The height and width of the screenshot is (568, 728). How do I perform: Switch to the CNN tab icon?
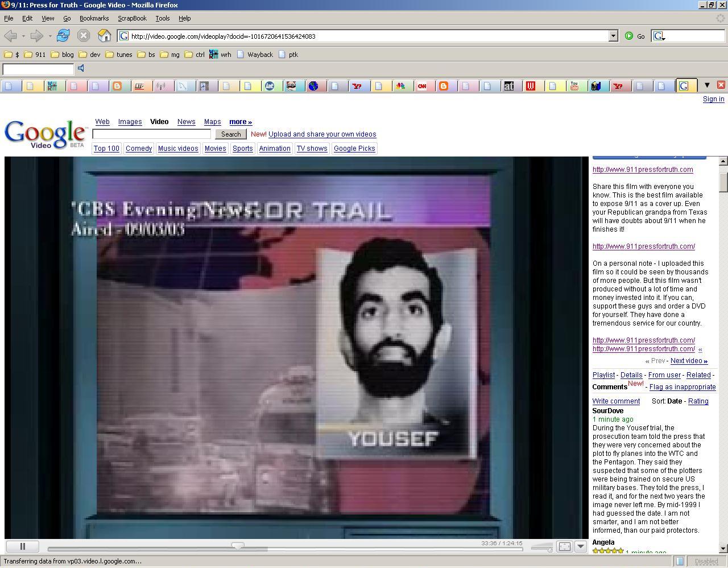point(422,86)
